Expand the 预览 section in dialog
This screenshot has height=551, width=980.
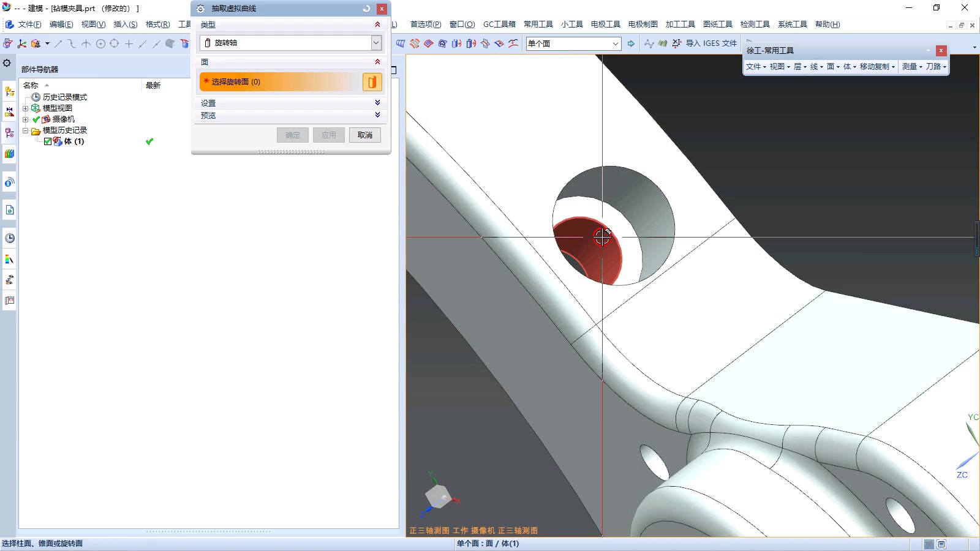click(x=377, y=115)
